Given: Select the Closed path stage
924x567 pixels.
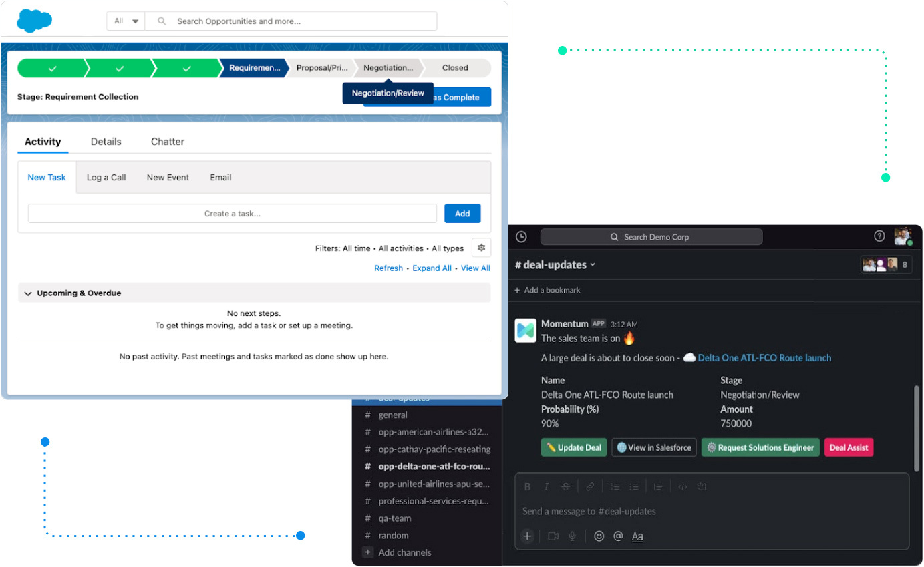Looking at the screenshot, I should click(x=456, y=67).
